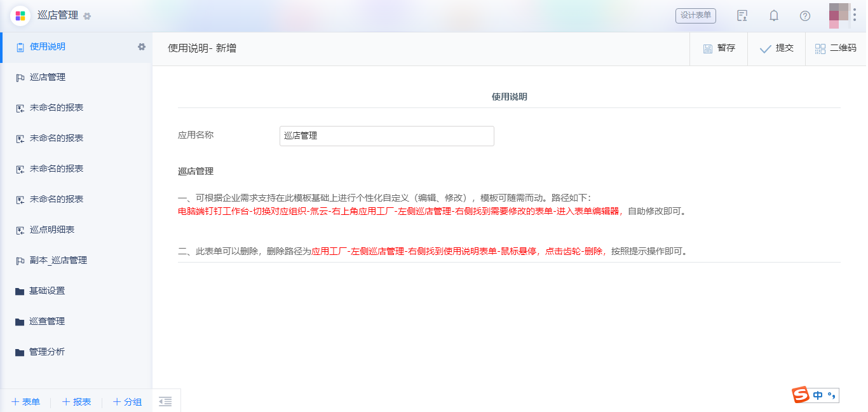Open the notification bell icon

(774, 15)
